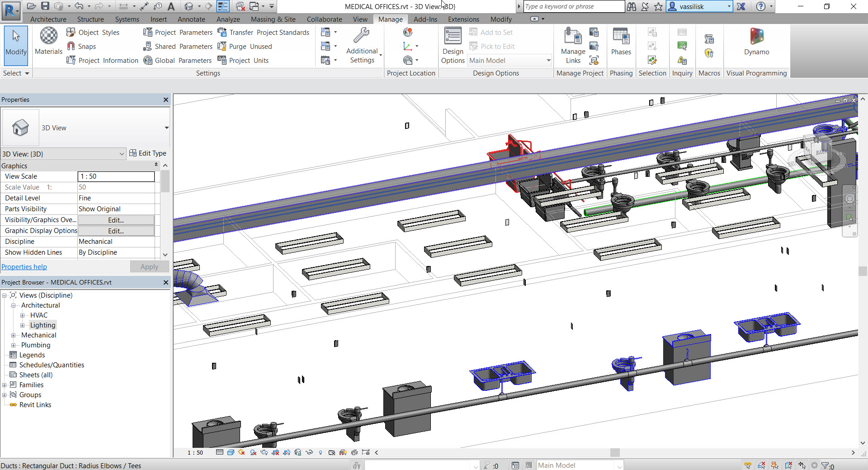Image resolution: width=868 pixels, height=470 pixels.
Task: Collapse the Graphics properties section
Action: click(156, 165)
